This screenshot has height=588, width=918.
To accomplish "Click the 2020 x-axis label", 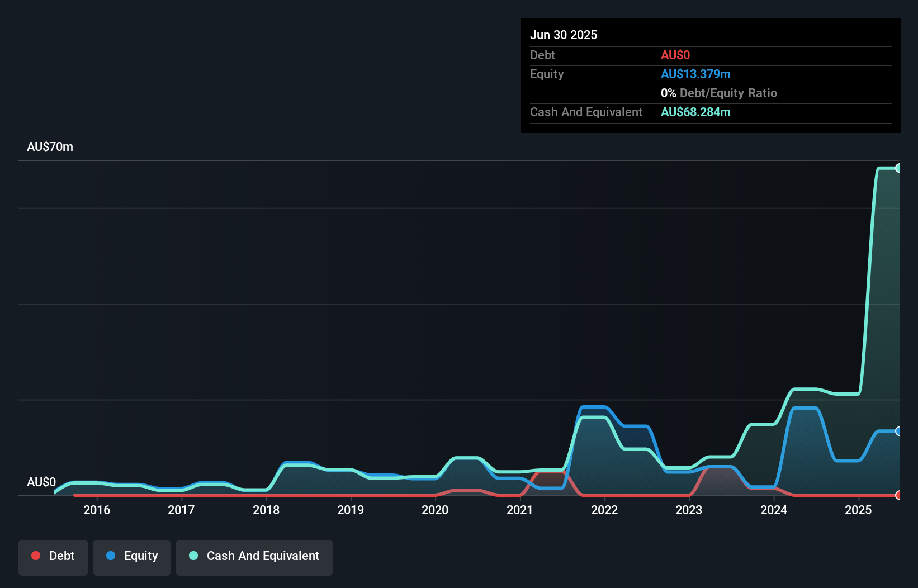I will pos(435,510).
